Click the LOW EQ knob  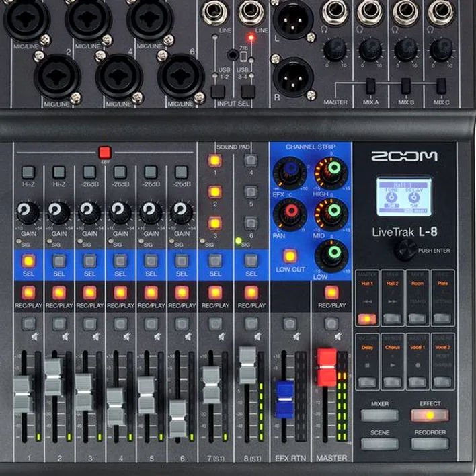(x=331, y=256)
